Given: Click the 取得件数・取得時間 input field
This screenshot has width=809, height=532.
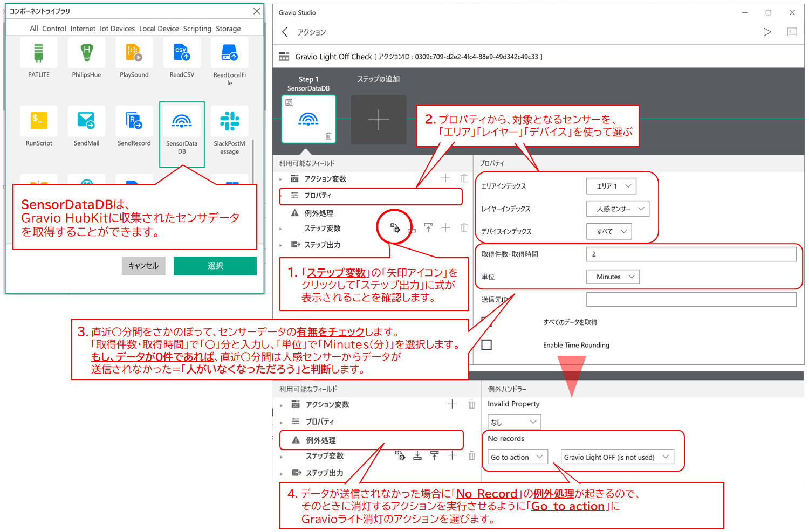Looking at the screenshot, I should click(691, 254).
